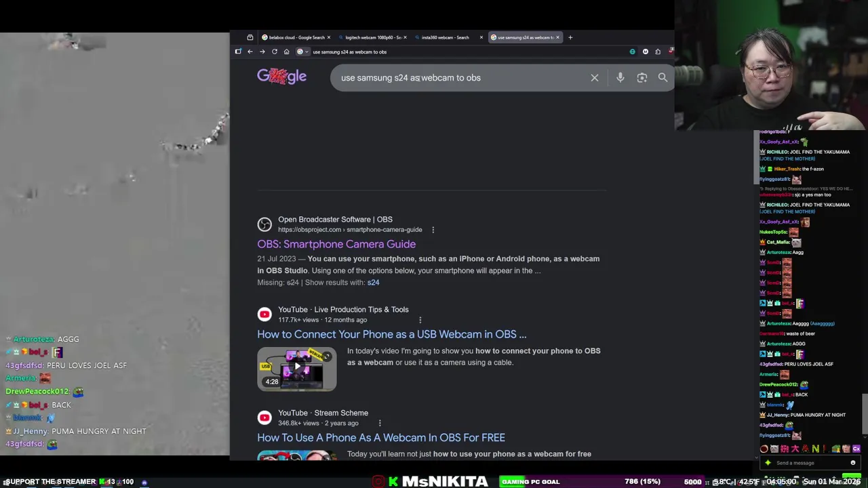This screenshot has height=488, width=868.
Task: Click the 'SUPPORT THE STREAMER' banner text
Action: 50,482
